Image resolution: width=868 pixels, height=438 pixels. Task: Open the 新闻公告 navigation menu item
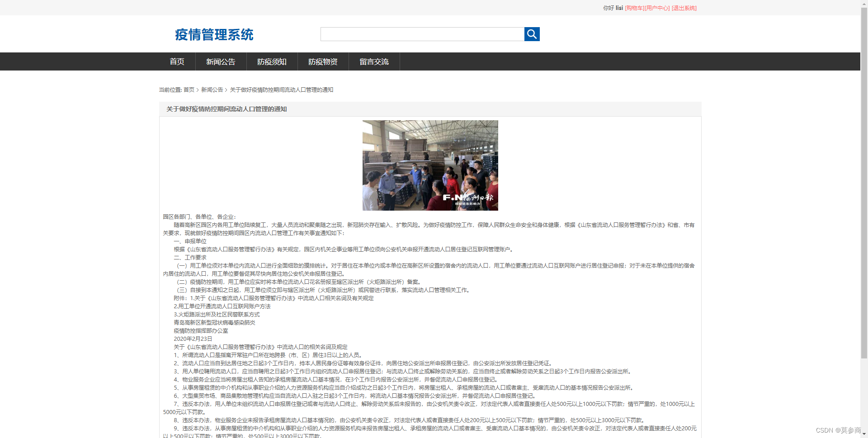click(x=221, y=61)
